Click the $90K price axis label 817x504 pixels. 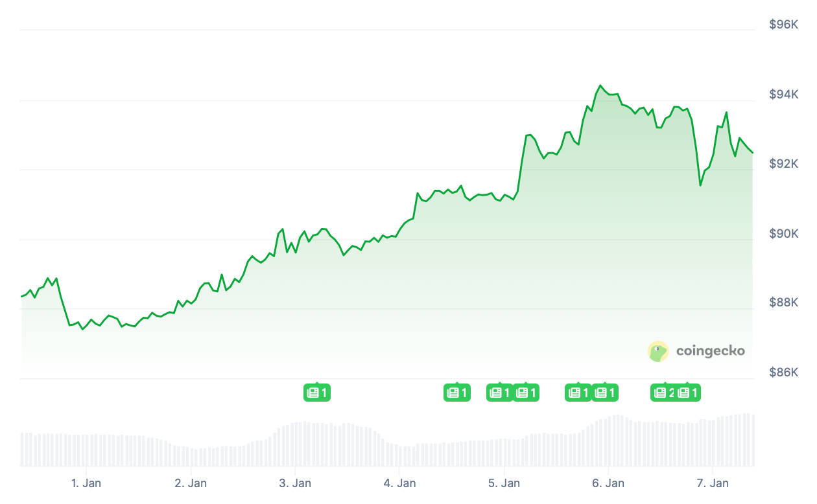coord(784,234)
